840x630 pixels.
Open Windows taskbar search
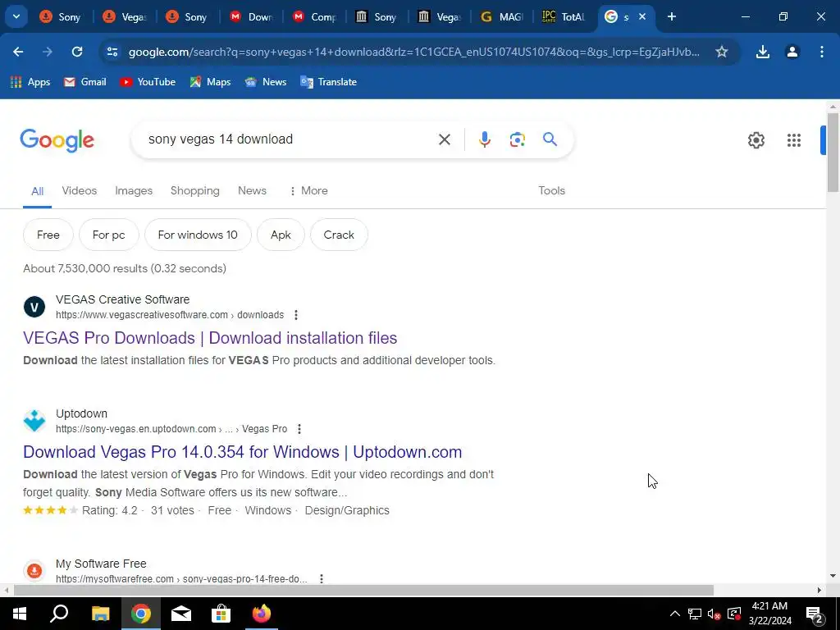[59, 614]
